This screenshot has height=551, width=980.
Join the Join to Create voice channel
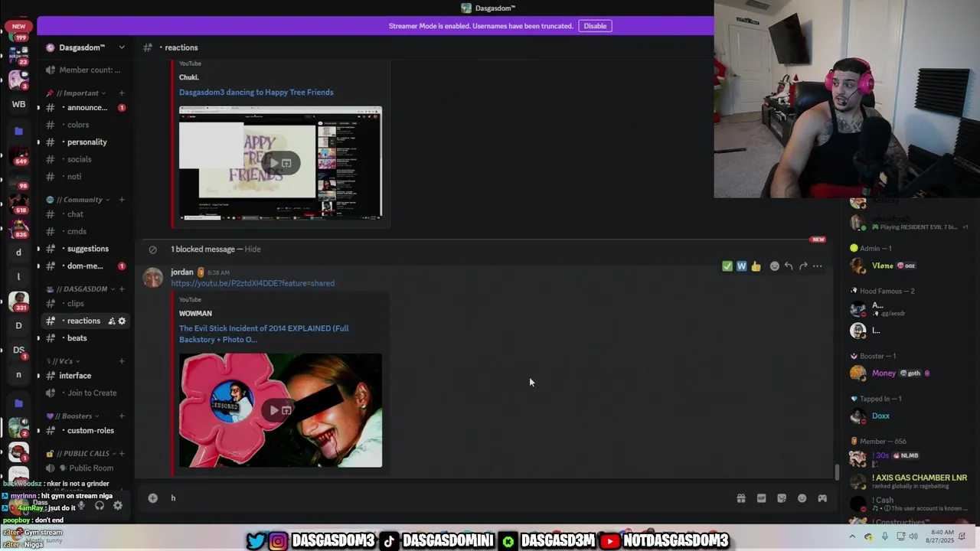pos(86,393)
